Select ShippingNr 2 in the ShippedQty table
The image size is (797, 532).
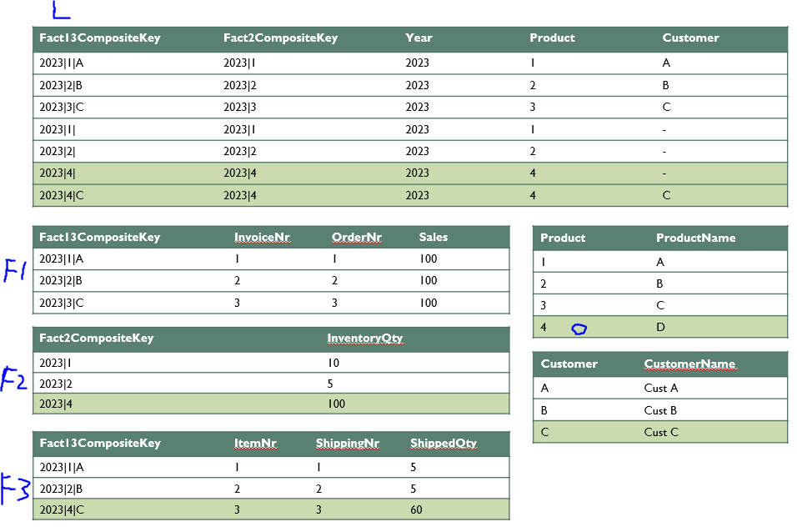[x=318, y=489]
